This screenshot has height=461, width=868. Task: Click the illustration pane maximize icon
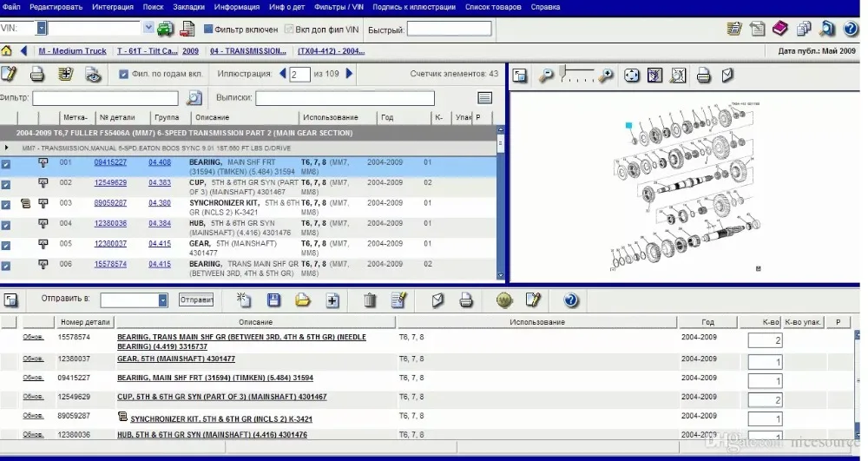tap(520, 76)
